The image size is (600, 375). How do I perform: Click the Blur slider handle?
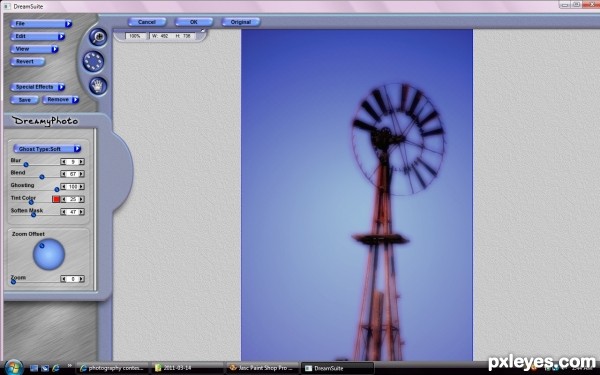[26, 165]
